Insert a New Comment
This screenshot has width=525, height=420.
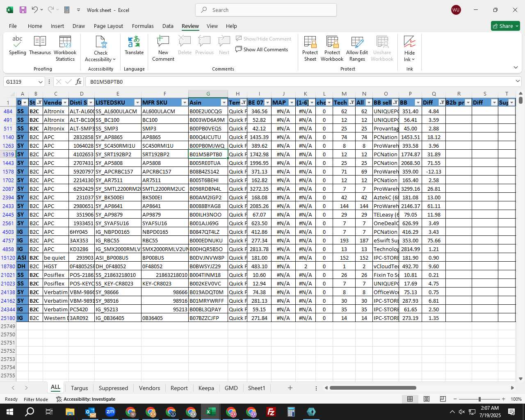[x=163, y=49]
